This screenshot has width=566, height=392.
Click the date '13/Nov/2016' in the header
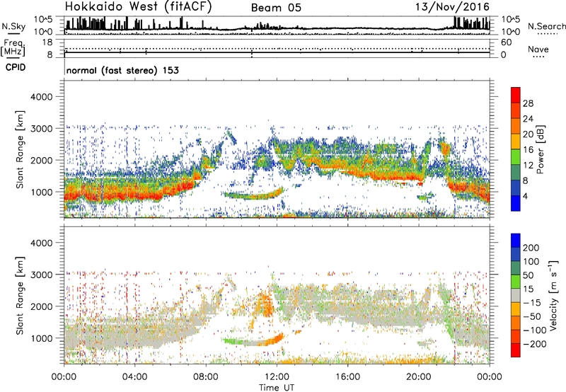[453, 7]
